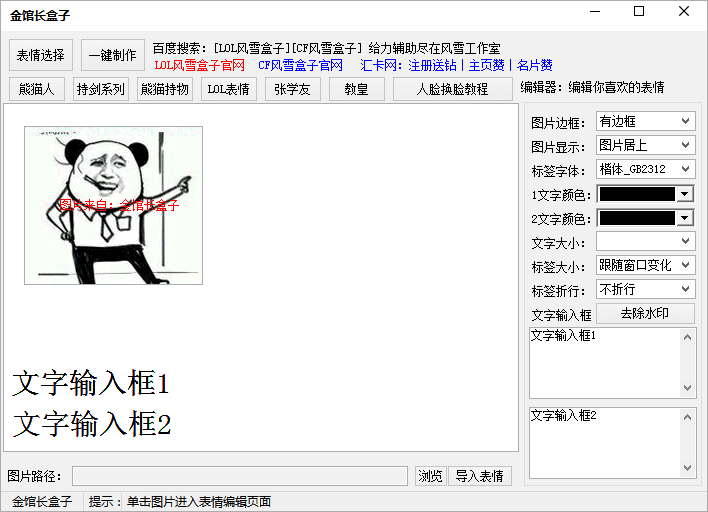The width and height of the screenshot is (708, 512).
Task: Click the 导入表情 button
Action: tap(480, 476)
